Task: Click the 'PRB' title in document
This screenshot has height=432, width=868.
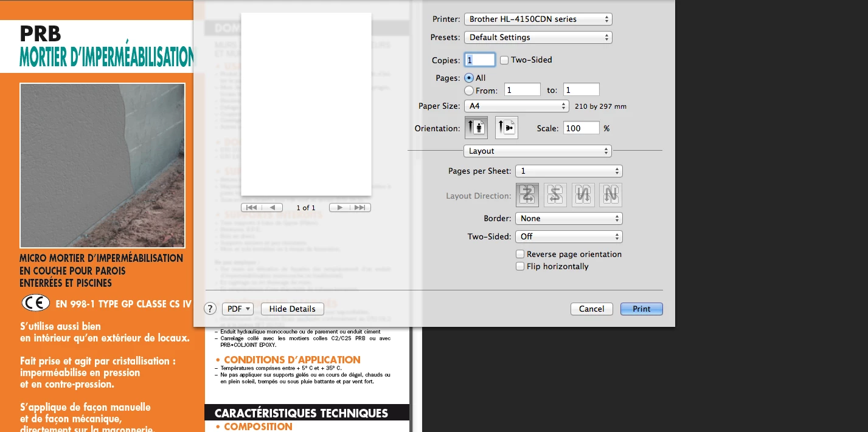Action: [40, 33]
